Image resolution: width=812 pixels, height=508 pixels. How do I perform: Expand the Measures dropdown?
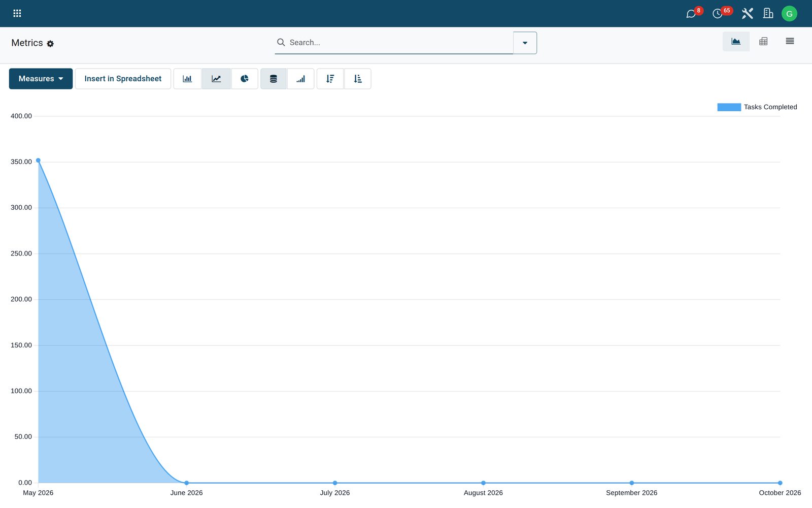coord(41,79)
